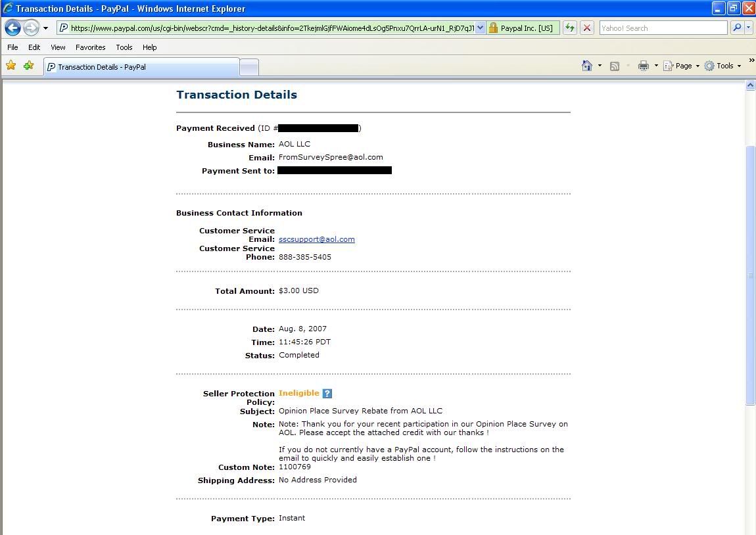
Task: Click the date Aug. 8, 2007
Action: tap(303, 329)
